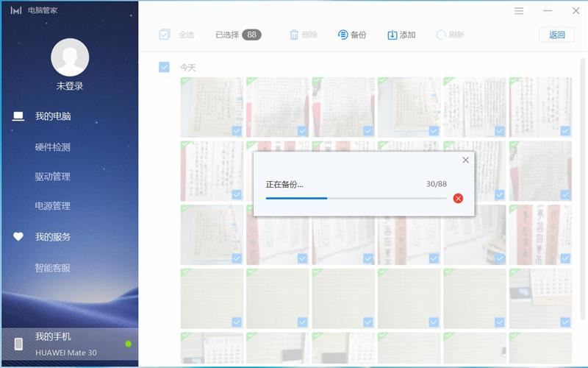The height and width of the screenshot is (368, 588).
Task: Click the laptop icon beside 我的电脑
Action: 18,116
